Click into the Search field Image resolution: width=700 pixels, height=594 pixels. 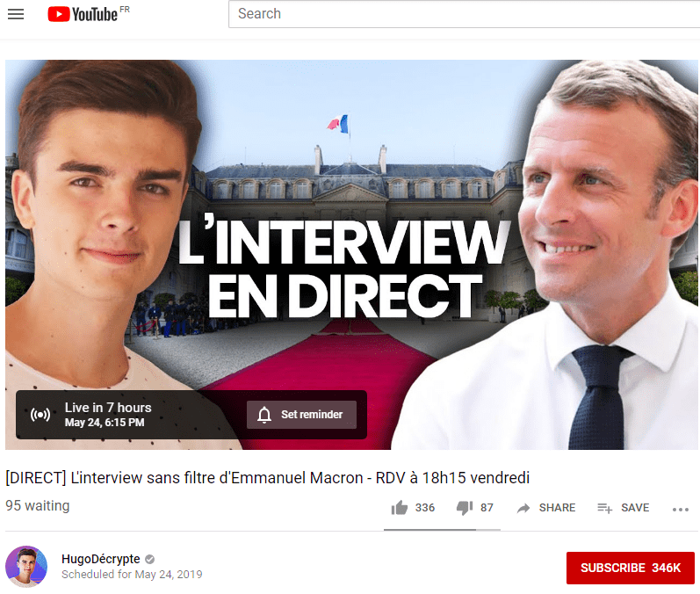coord(465,14)
